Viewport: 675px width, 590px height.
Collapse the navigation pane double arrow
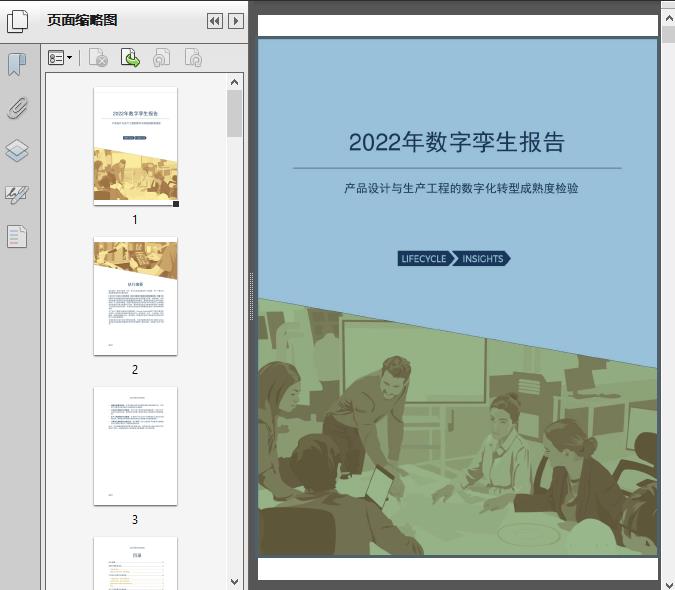215,21
